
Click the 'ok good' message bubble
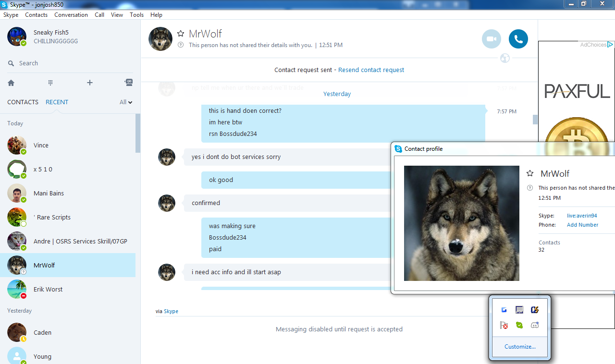(296, 180)
